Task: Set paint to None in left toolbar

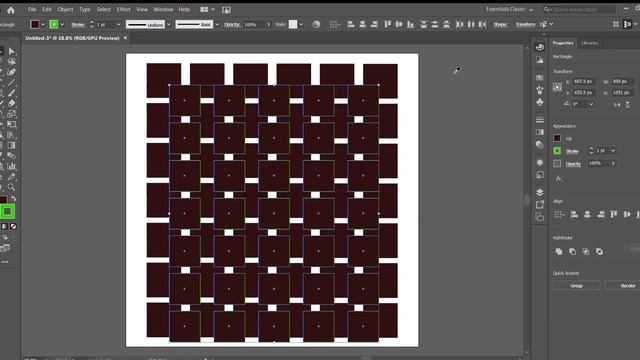Action: tap(13, 226)
